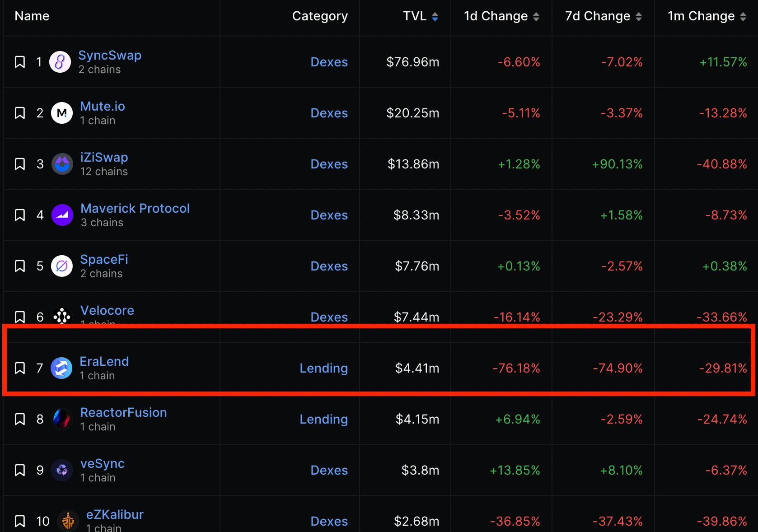Click the Velocore logo icon

tap(62, 316)
